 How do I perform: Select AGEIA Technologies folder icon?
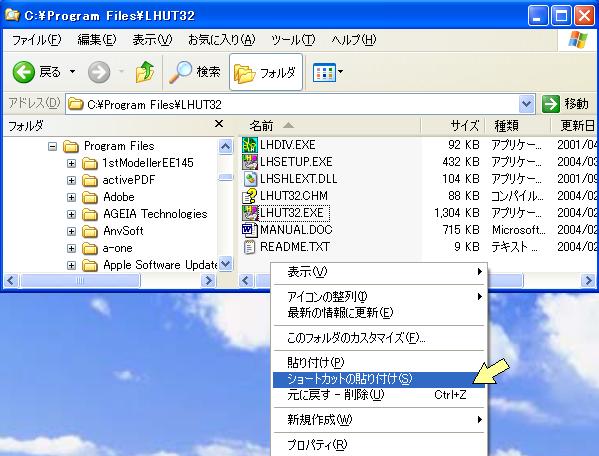tap(90, 214)
